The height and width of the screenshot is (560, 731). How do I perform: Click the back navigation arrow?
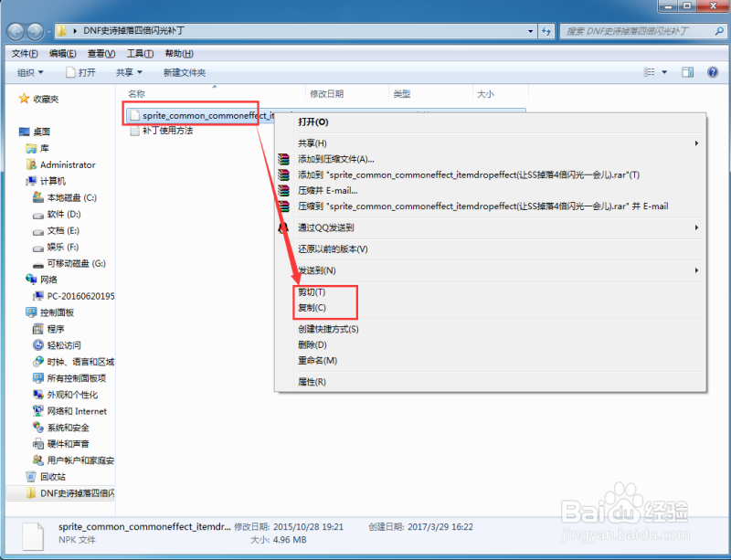16,31
